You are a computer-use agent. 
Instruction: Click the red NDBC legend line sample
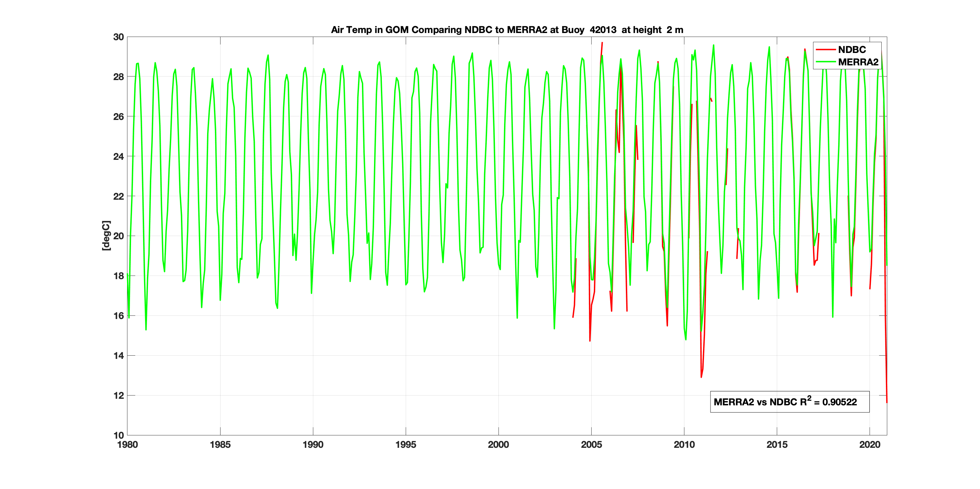coord(825,50)
